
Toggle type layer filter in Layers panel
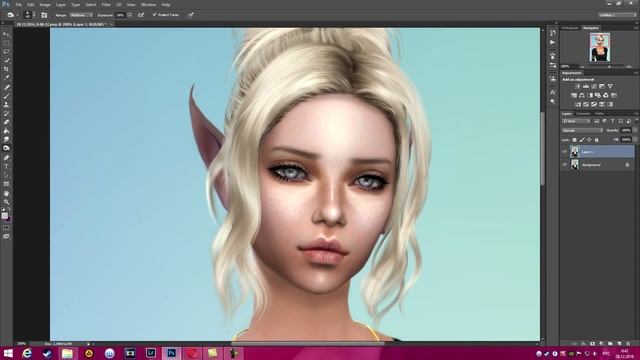[613, 121]
